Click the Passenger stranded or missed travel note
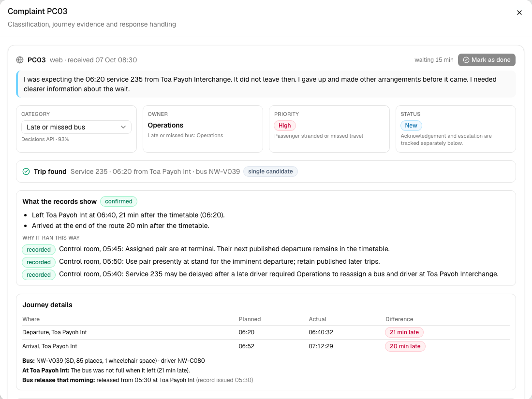The image size is (532, 399). pyautogui.click(x=319, y=136)
